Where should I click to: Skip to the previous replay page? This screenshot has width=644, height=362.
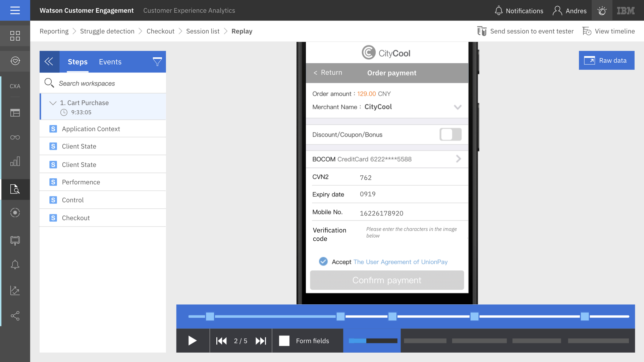221,341
